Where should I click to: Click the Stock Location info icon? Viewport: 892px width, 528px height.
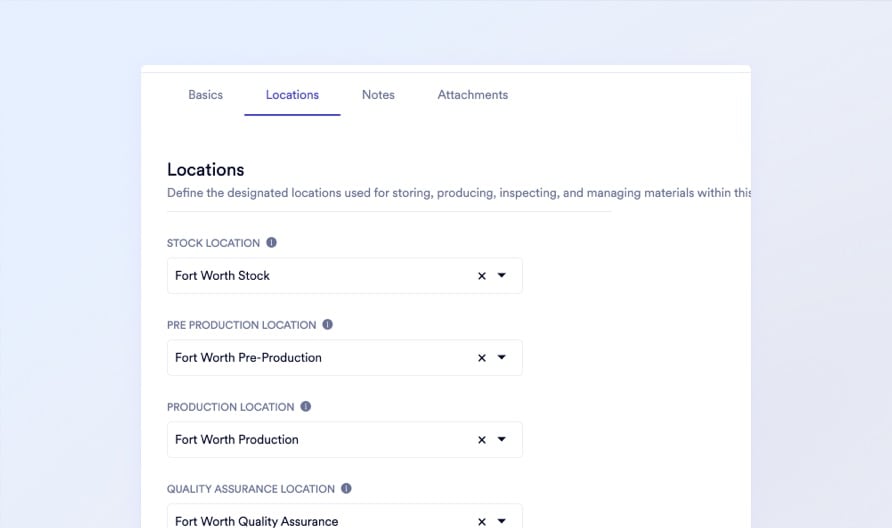point(271,243)
